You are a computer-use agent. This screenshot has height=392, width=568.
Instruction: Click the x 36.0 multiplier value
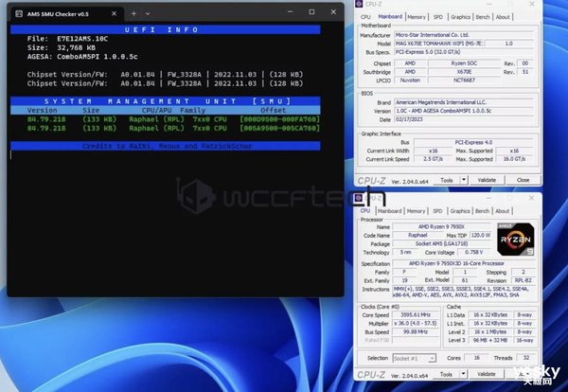(416, 324)
